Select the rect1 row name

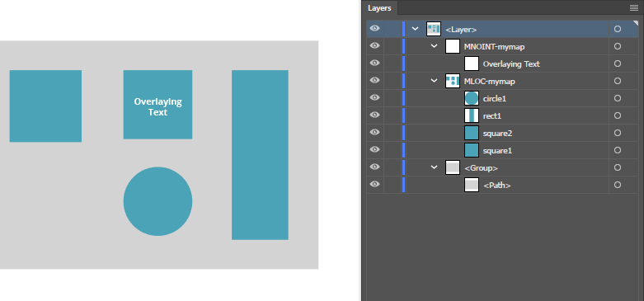[492, 116]
